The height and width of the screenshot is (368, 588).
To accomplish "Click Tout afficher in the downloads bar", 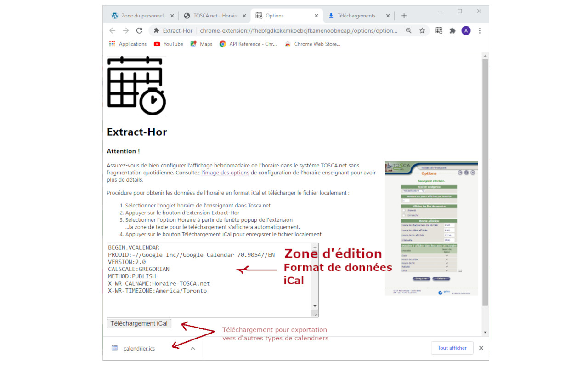I will point(452,348).
